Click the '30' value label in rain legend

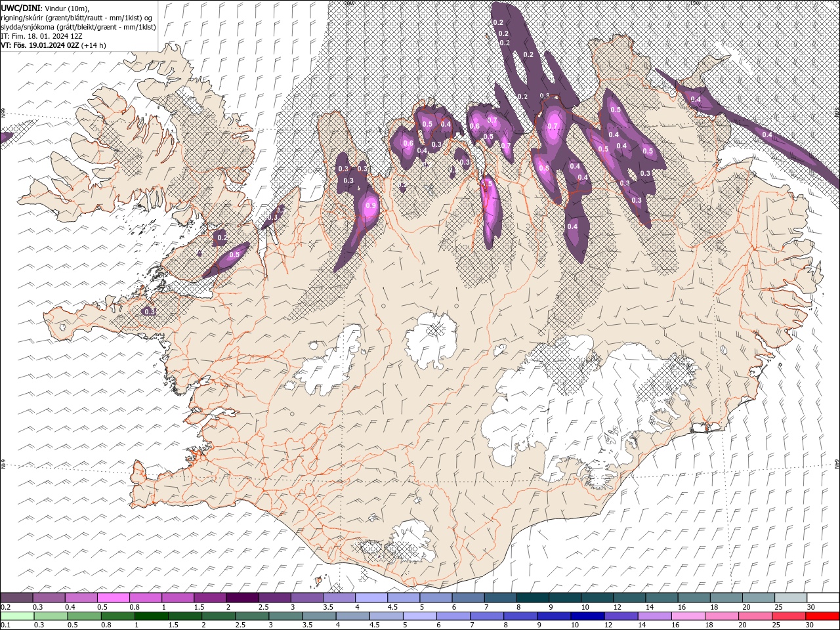coord(809,625)
